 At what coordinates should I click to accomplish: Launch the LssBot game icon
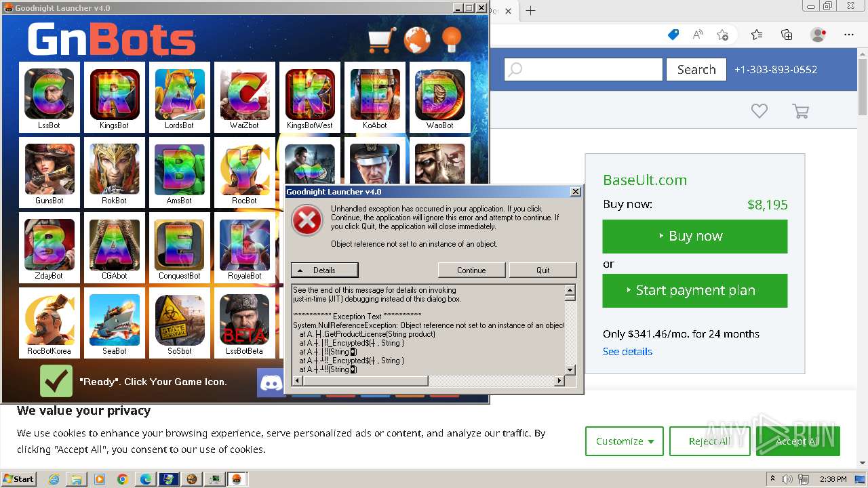[50, 96]
